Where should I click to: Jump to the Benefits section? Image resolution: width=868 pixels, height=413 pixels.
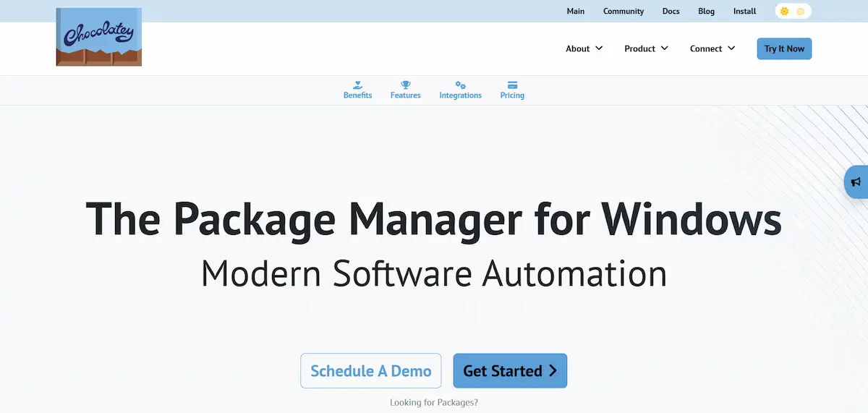357,90
